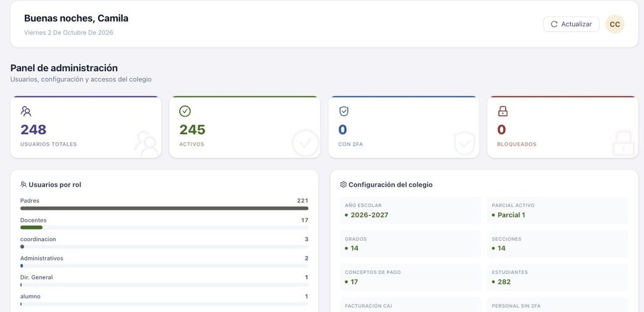
Task: Select the Padres role label
Action: coord(30,200)
